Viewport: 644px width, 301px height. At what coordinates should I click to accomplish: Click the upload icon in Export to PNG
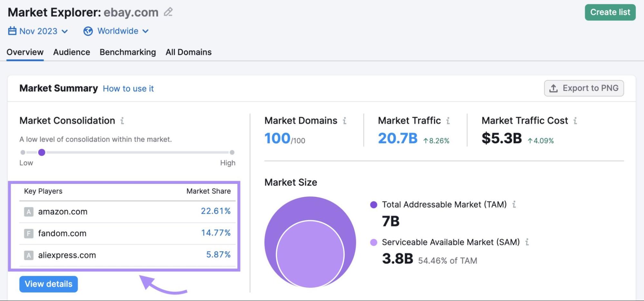click(553, 88)
